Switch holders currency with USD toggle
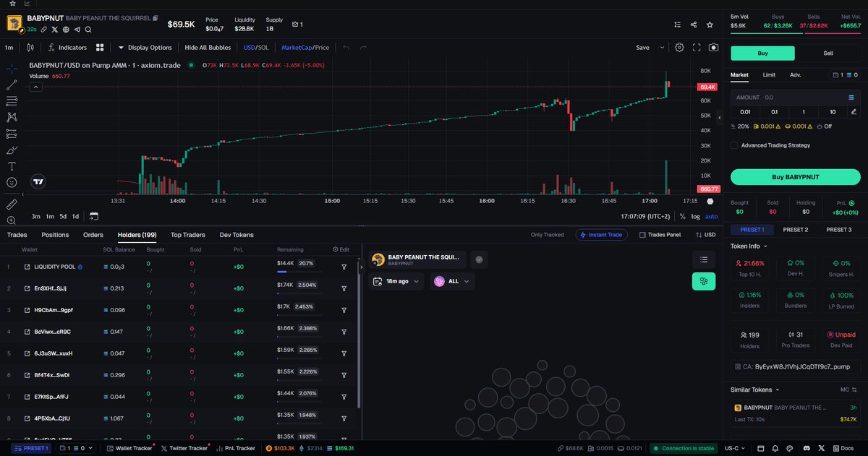This screenshot has height=456, width=868. click(705, 235)
